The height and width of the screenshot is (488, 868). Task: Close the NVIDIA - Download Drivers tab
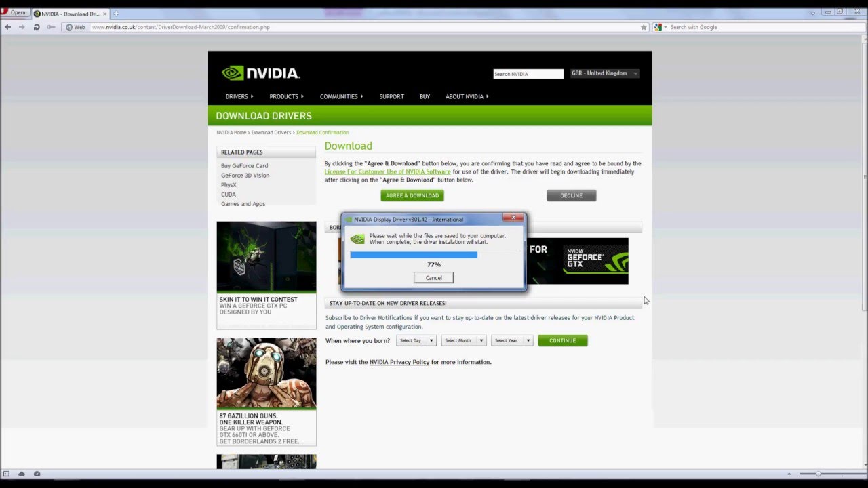point(105,14)
